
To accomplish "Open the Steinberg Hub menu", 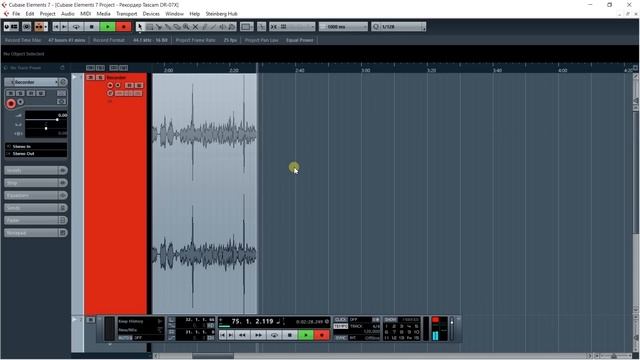I will click(x=221, y=14).
